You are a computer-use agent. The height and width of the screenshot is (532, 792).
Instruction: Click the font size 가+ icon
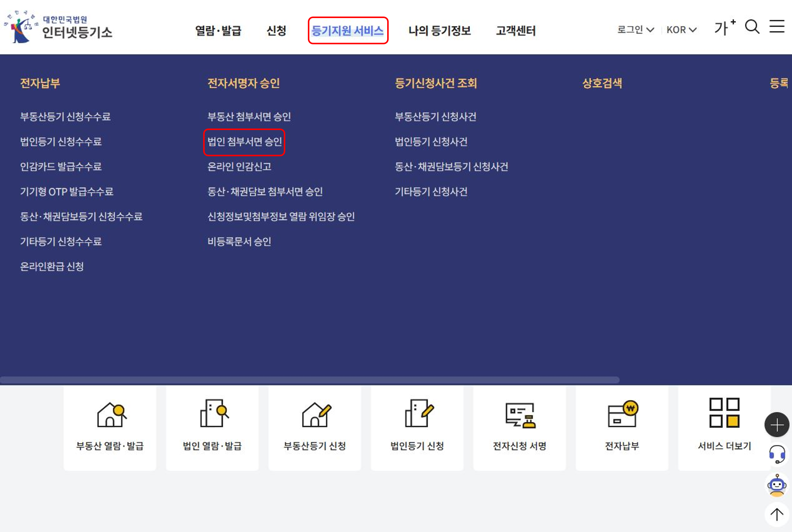pyautogui.click(x=724, y=28)
